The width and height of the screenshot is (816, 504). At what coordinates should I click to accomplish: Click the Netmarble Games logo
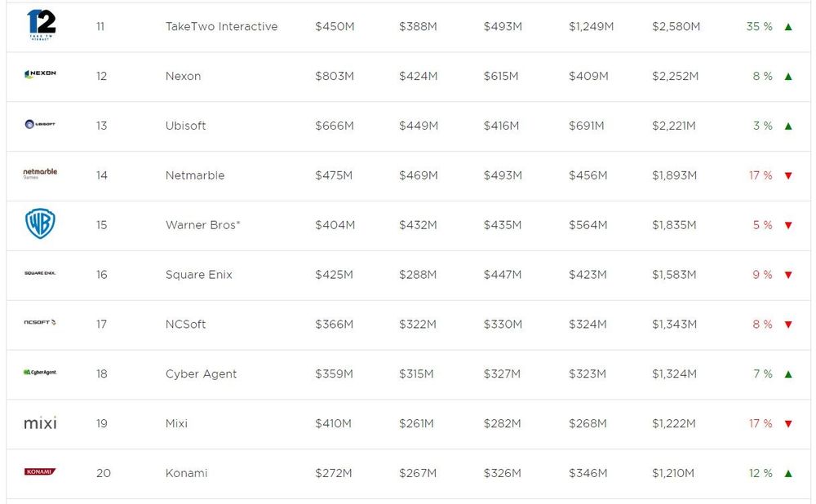pos(40,174)
